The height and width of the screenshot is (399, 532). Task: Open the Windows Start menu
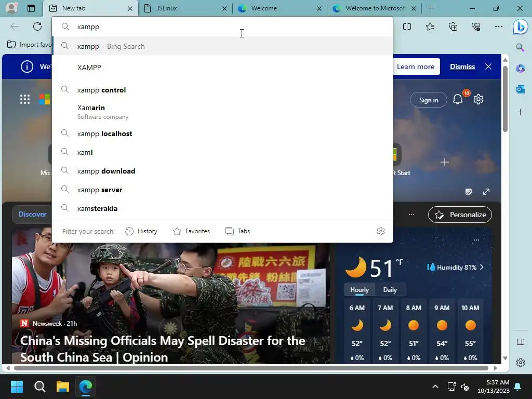17,386
